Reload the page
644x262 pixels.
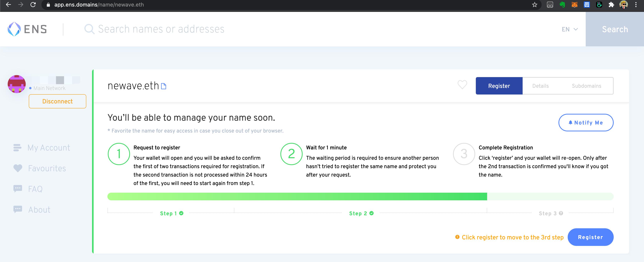pyautogui.click(x=33, y=5)
